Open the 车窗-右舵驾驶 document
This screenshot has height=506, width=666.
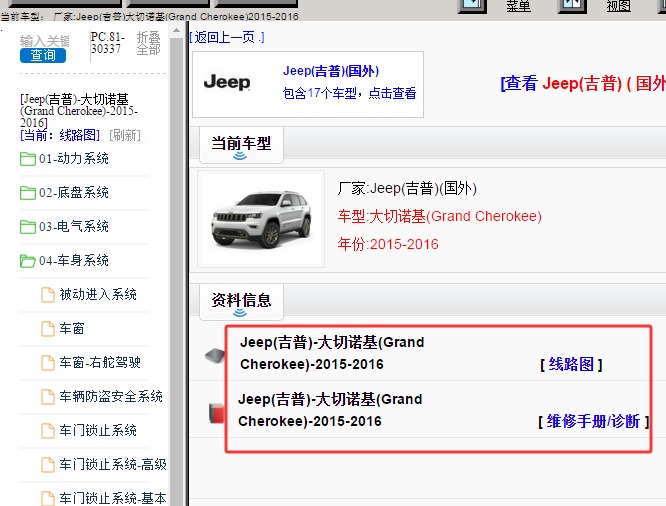[x=100, y=362]
